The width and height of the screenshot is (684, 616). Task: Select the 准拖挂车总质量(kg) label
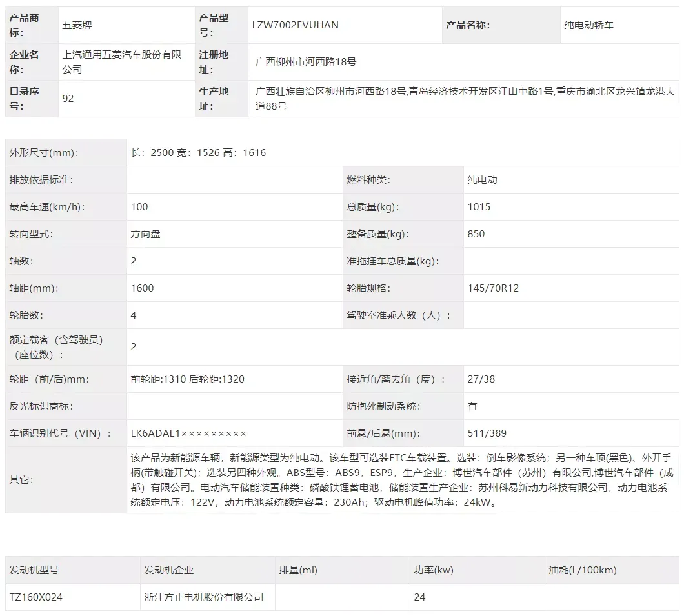click(x=392, y=261)
